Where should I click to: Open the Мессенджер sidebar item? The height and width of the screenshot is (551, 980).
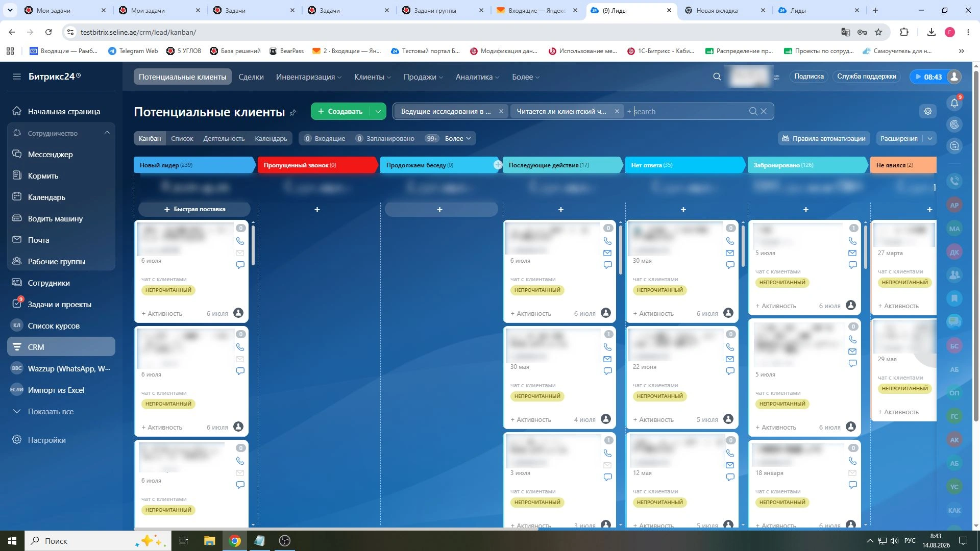click(50, 154)
